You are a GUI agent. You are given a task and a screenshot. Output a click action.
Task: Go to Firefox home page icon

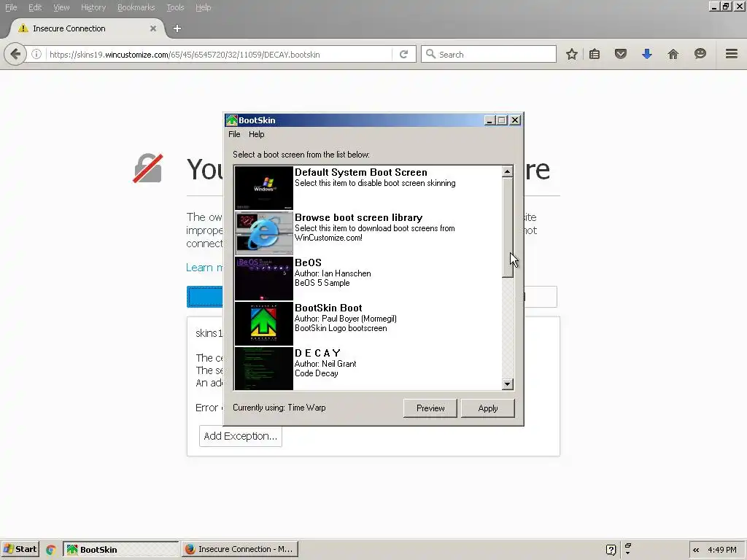[x=673, y=54]
